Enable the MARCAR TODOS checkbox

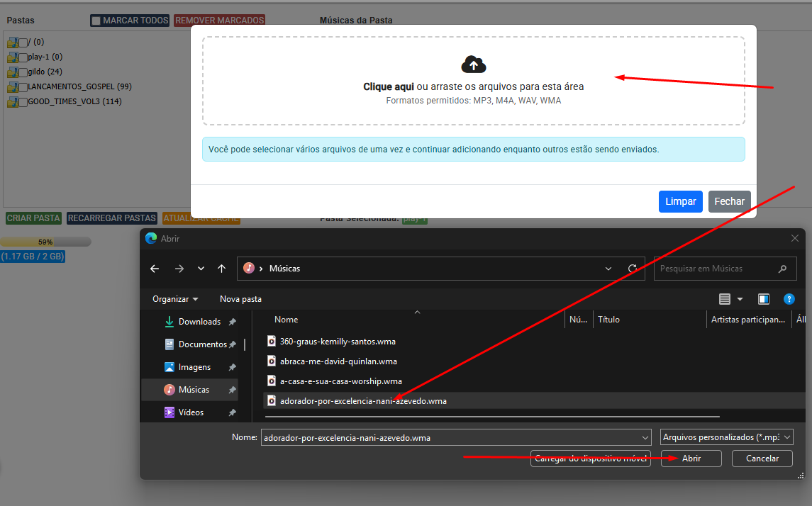pyautogui.click(x=96, y=21)
